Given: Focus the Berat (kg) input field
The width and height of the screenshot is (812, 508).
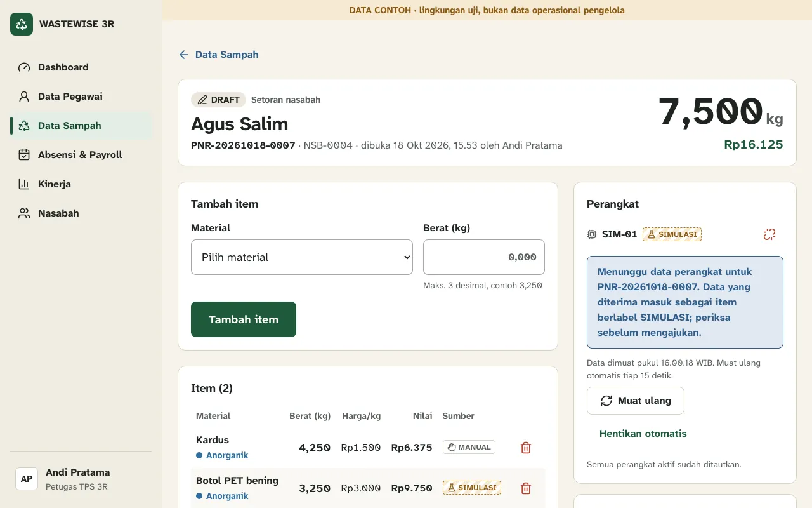Looking at the screenshot, I should [484, 257].
